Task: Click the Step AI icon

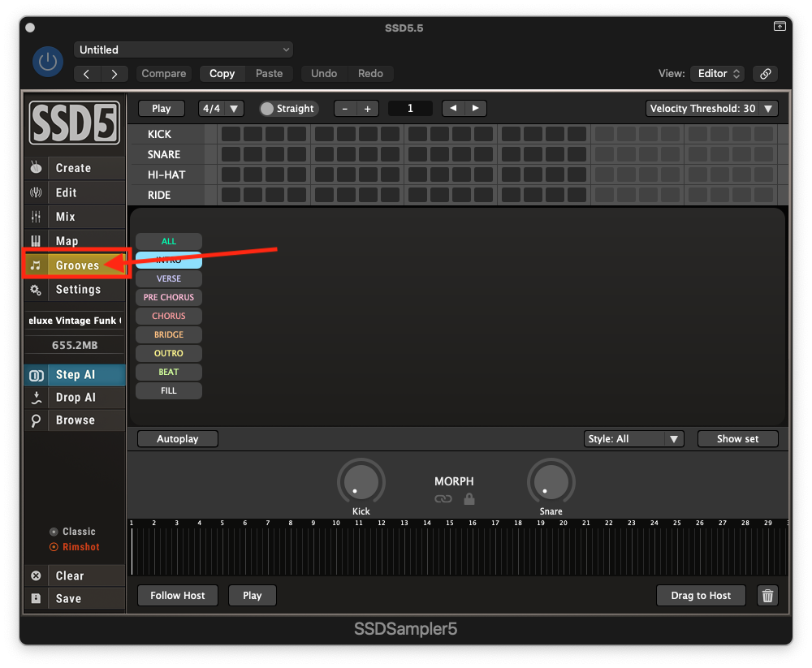Action: pos(36,375)
